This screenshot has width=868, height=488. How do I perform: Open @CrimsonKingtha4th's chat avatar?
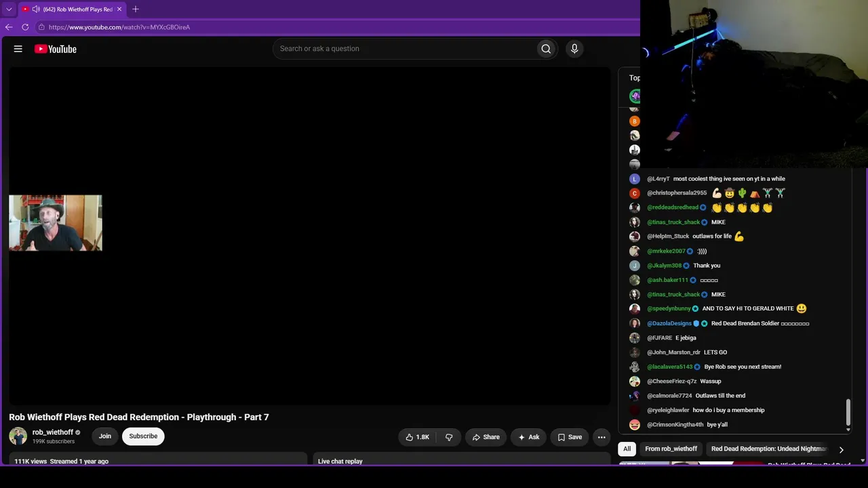coord(635,424)
